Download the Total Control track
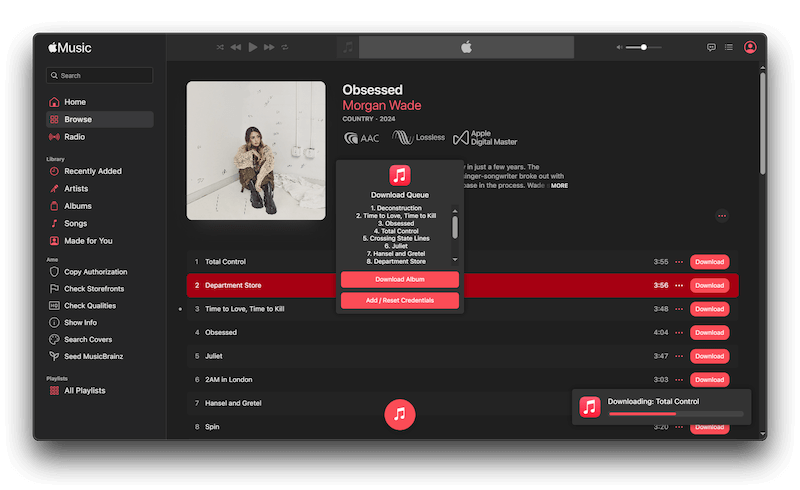 click(x=709, y=262)
